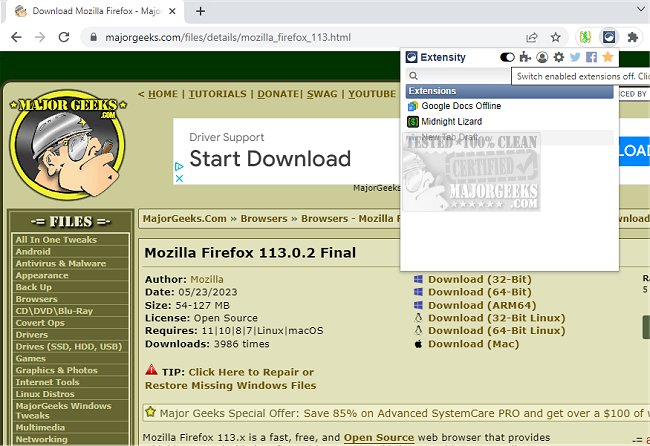
Task: Go forward in browser history
Action: coord(40,37)
